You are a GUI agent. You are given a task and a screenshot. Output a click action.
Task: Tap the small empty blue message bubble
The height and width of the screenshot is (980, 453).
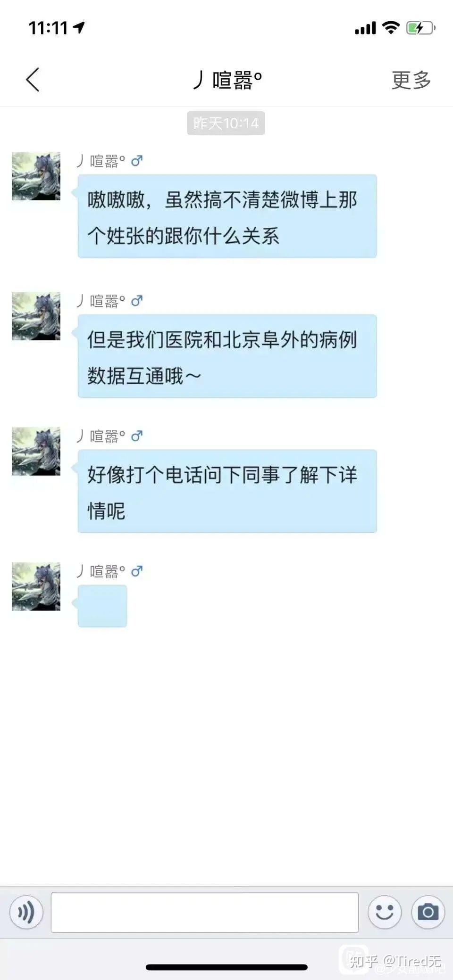point(102,606)
